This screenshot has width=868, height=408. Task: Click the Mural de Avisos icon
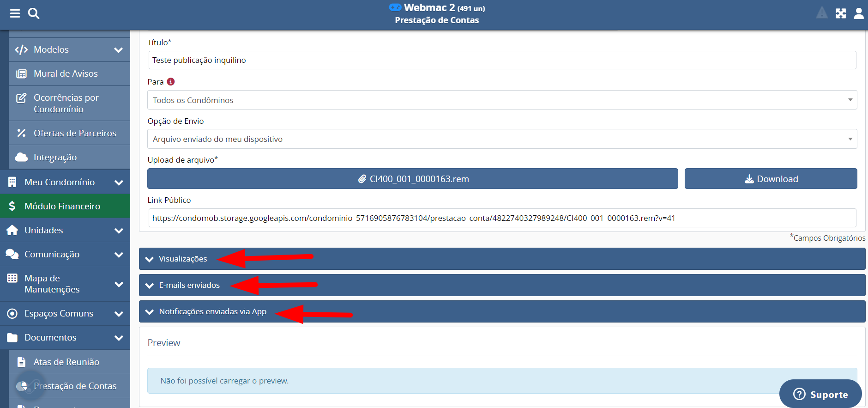pyautogui.click(x=21, y=73)
